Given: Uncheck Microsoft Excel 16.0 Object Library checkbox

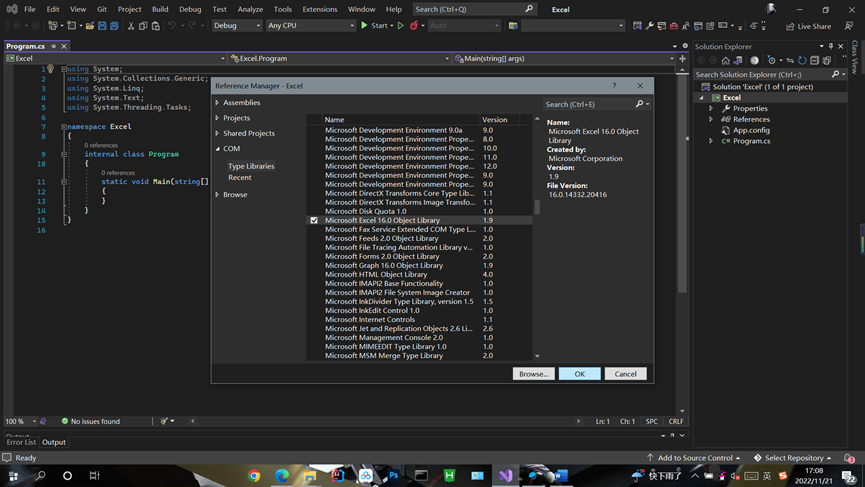Looking at the screenshot, I should pos(314,220).
